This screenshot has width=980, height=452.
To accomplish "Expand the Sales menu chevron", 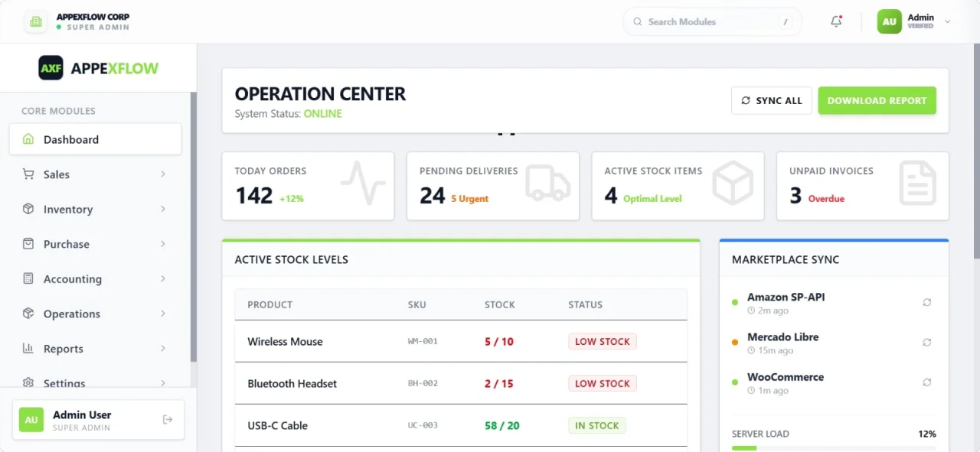I will click(163, 174).
